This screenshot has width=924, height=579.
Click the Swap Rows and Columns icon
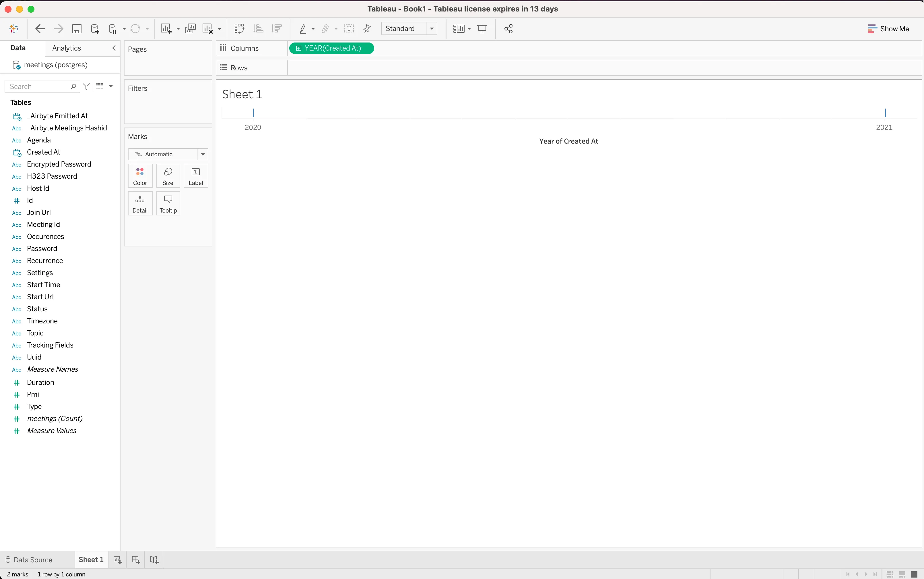click(x=239, y=29)
